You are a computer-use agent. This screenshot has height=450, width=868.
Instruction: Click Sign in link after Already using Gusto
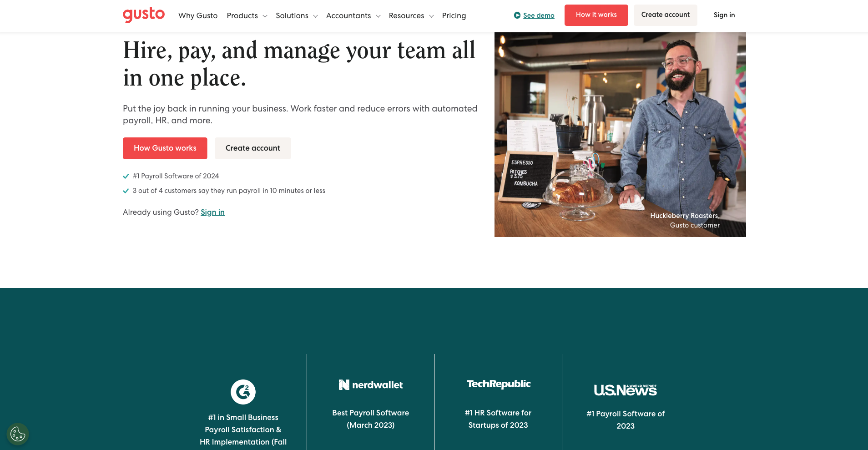point(212,212)
